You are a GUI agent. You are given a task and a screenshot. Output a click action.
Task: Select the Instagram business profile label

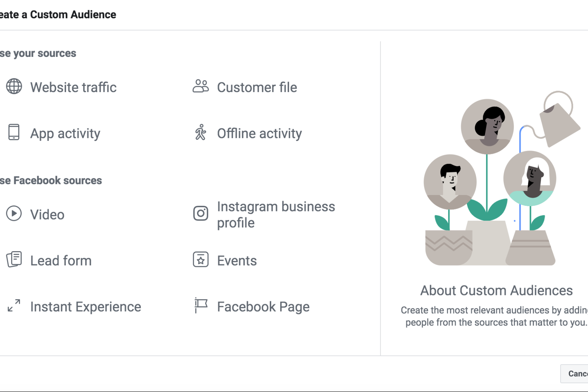click(x=276, y=215)
